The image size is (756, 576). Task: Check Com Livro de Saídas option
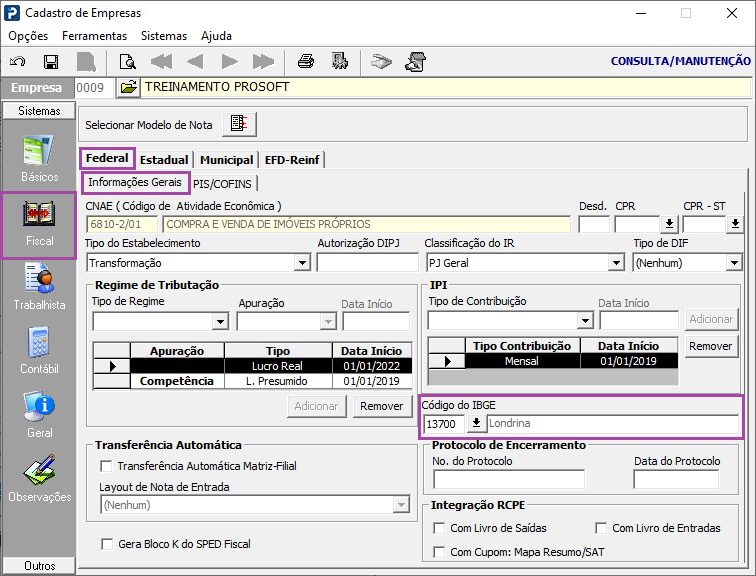pos(439,528)
